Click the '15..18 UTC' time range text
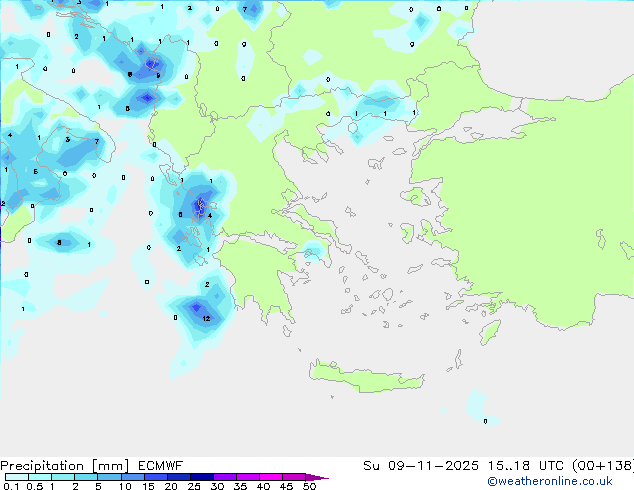The height and width of the screenshot is (490, 634). [525, 466]
